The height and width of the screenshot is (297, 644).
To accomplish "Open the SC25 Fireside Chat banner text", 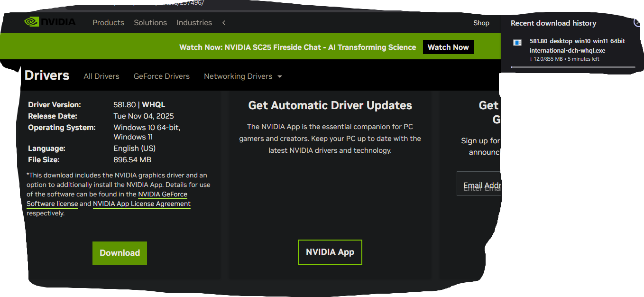I will (x=297, y=47).
